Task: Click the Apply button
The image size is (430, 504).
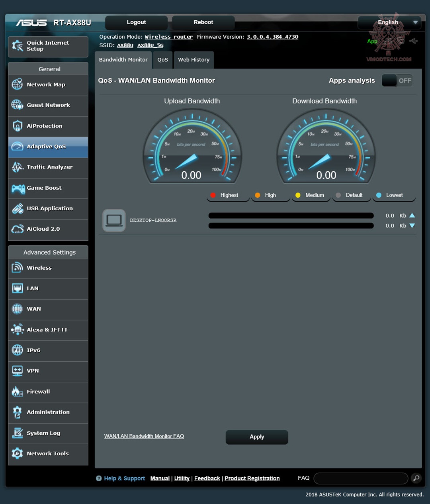Action: coord(257,437)
